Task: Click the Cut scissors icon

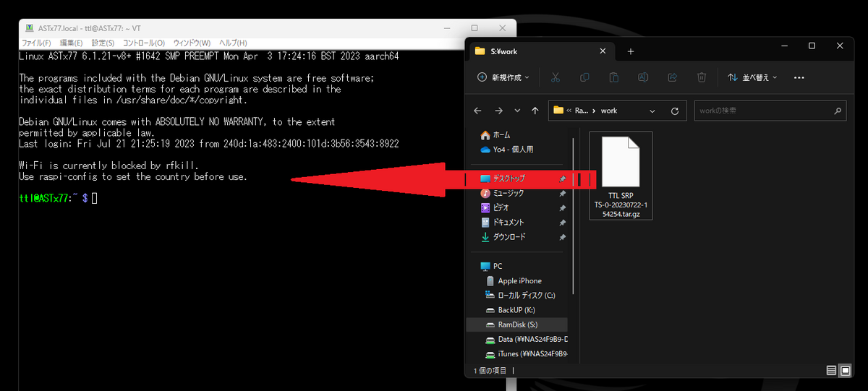Action: [x=556, y=77]
